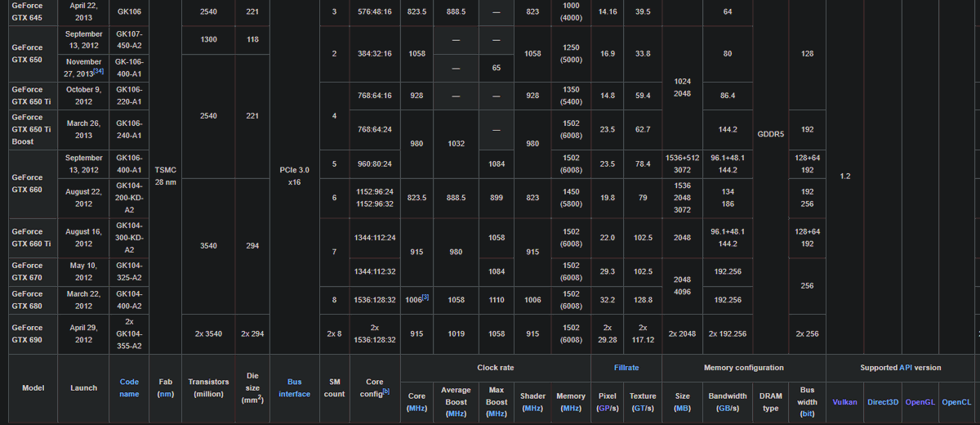
Task: Click the Memory configuration header
Action: 744,368
